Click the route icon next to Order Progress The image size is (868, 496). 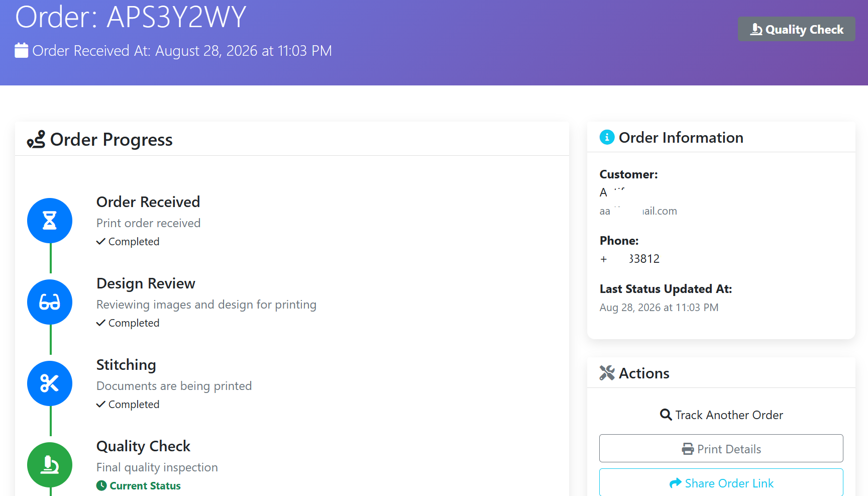(36, 140)
